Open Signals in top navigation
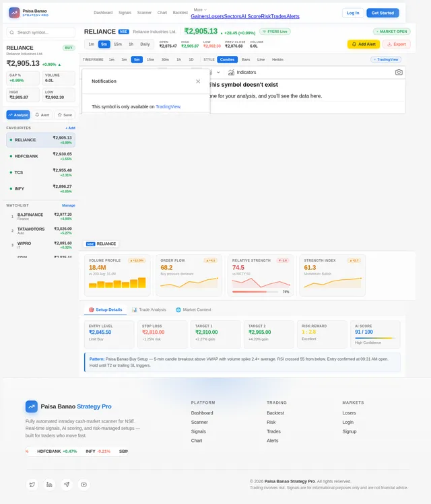431x504 pixels. 125,13
